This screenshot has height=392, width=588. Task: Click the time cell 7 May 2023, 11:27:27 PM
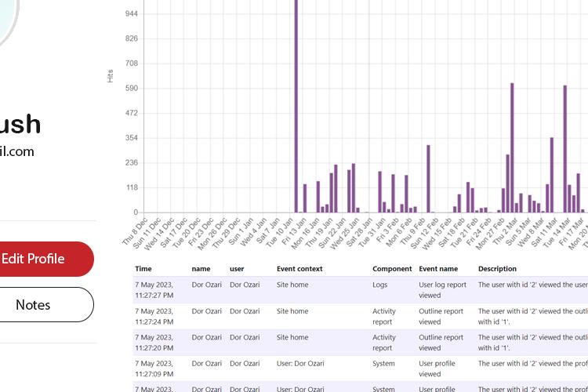(x=154, y=290)
